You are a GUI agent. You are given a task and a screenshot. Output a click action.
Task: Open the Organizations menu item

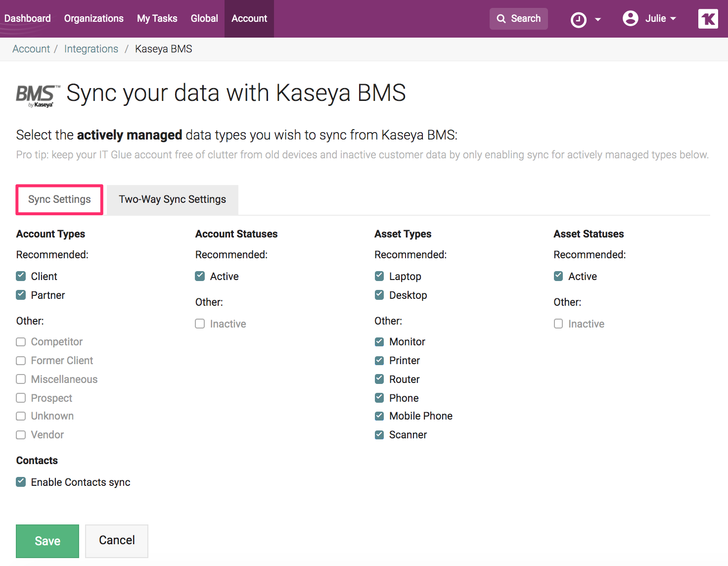pyautogui.click(x=93, y=18)
